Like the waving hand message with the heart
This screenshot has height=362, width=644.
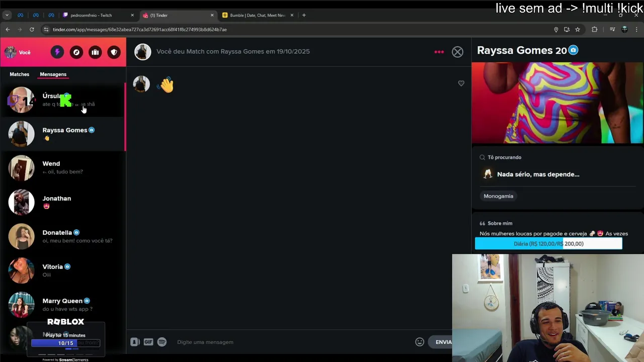point(461,83)
